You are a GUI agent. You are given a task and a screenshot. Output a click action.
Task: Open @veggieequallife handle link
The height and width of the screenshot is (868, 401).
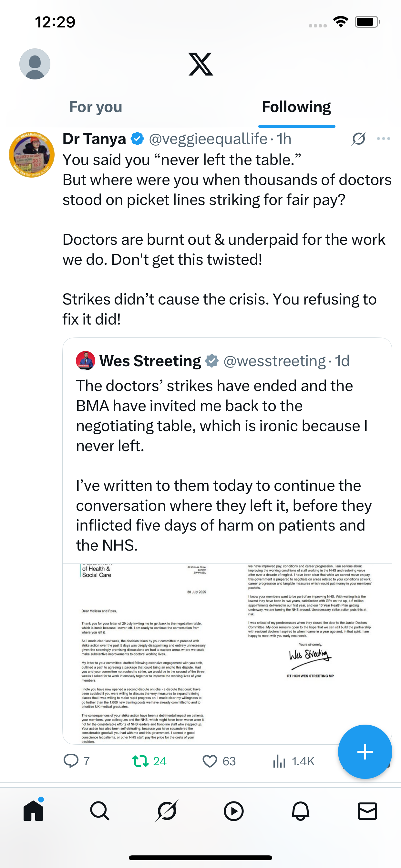point(208,139)
